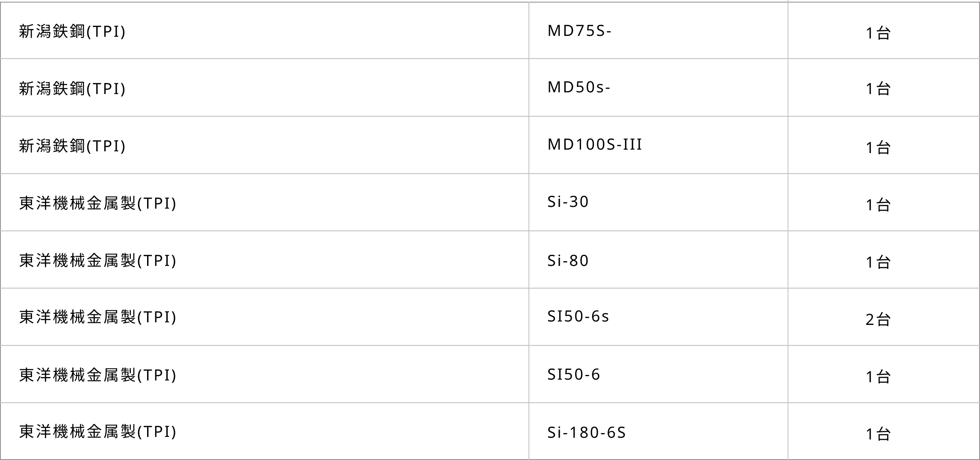
Task: Select the MD100S-III model text
Action: tap(595, 145)
